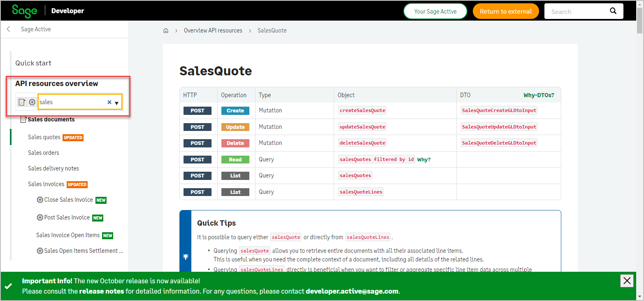Click the deleteSalesQuote object
644x301 pixels.
362,143
